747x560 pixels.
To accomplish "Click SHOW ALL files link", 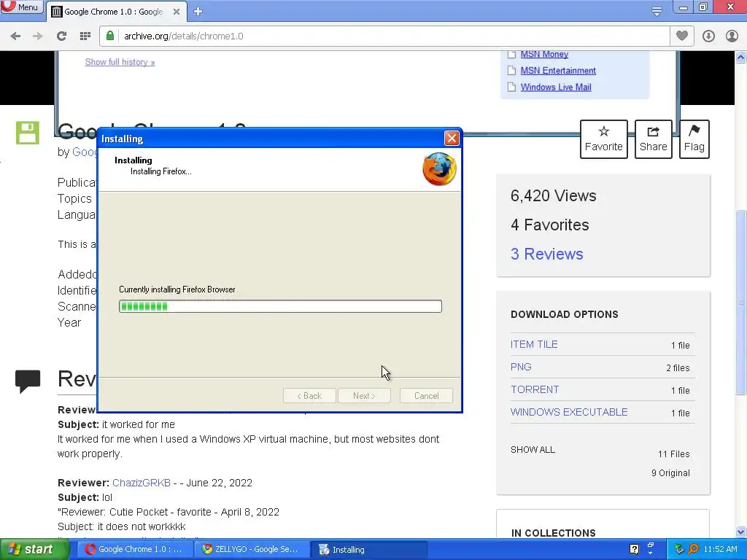I will pyautogui.click(x=533, y=449).
